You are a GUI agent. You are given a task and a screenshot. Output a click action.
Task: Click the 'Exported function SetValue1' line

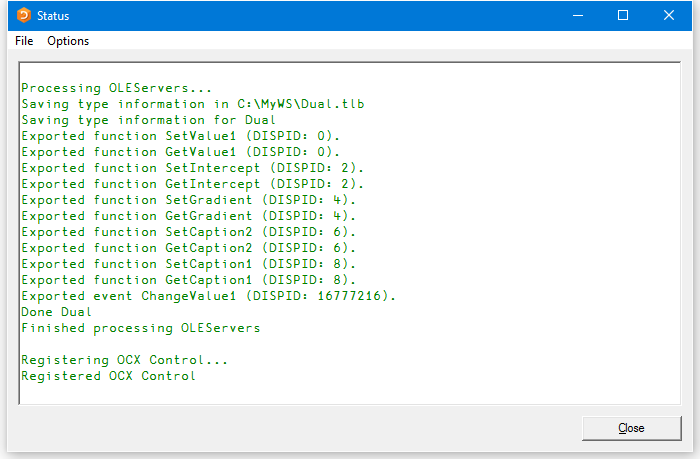[180, 136]
